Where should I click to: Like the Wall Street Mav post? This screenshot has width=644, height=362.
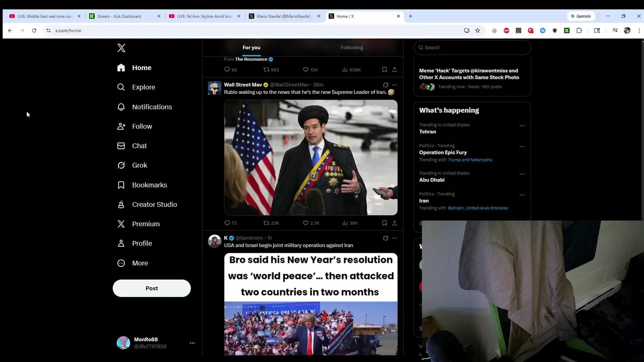point(311,223)
